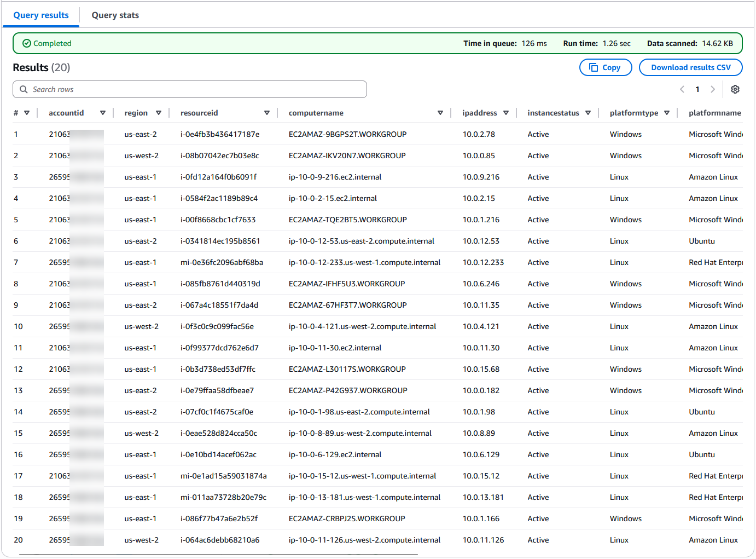Click computername EC2AMAZ-IFHF5U3.WORKGROUP
Screen dimensions: 756x559
347,284
